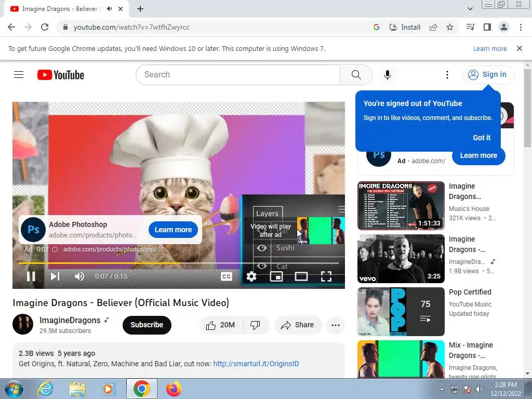Toggle theater mode
The height and width of the screenshot is (399, 532).
[301, 276]
